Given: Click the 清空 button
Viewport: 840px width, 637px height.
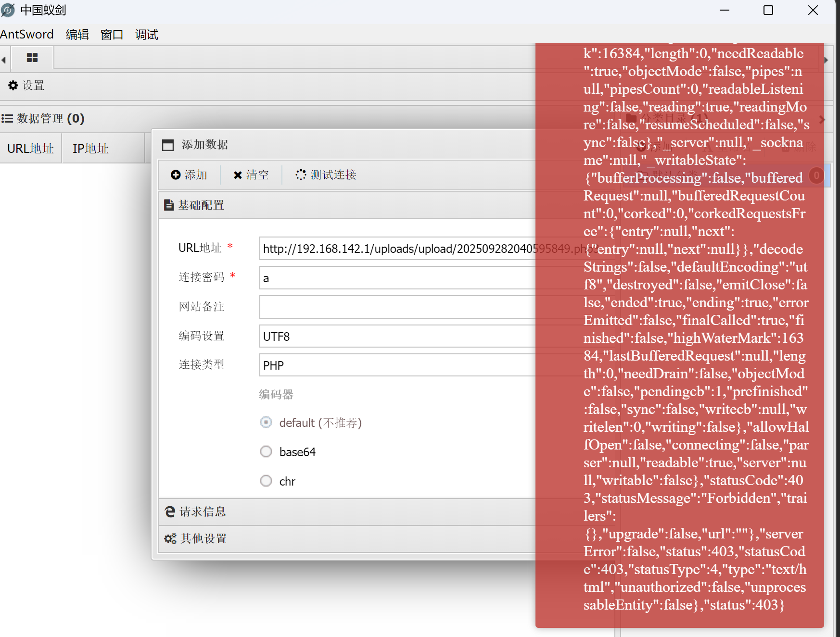Looking at the screenshot, I should click(x=251, y=175).
